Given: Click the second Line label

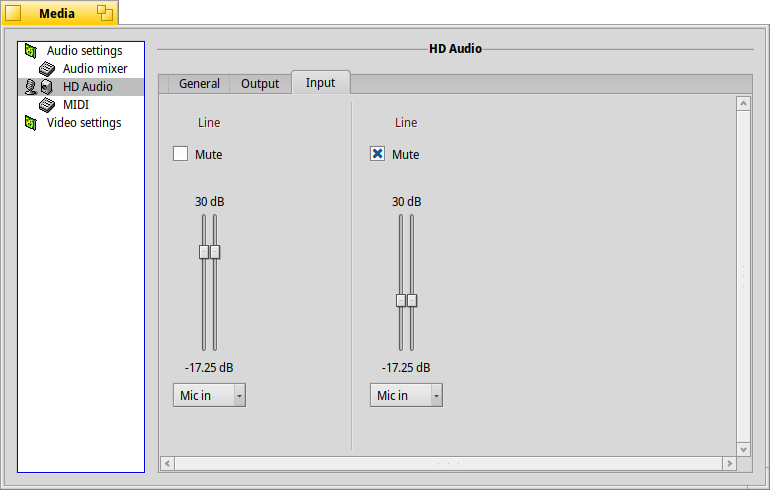Looking at the screenshot, I should coord(406,123).
